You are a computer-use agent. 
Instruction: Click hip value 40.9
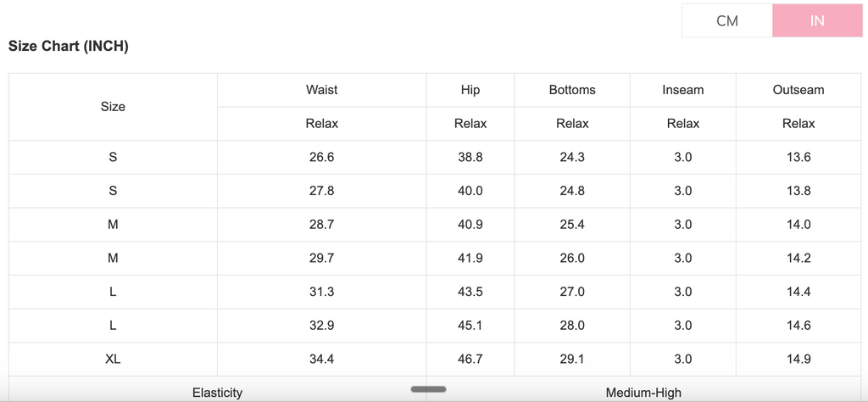coord(470,225)
